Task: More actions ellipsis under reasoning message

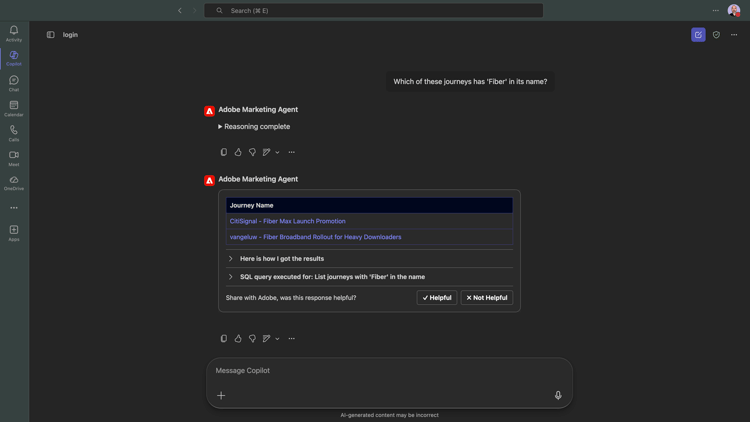Action: [x=292, y=152]
